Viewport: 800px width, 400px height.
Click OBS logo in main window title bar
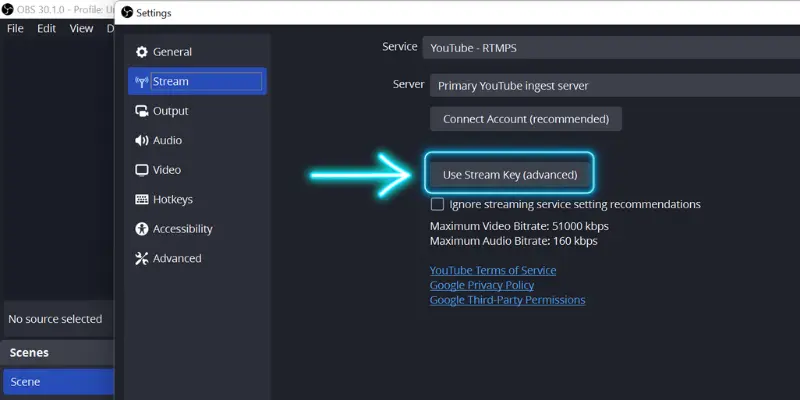pos(8,9)
